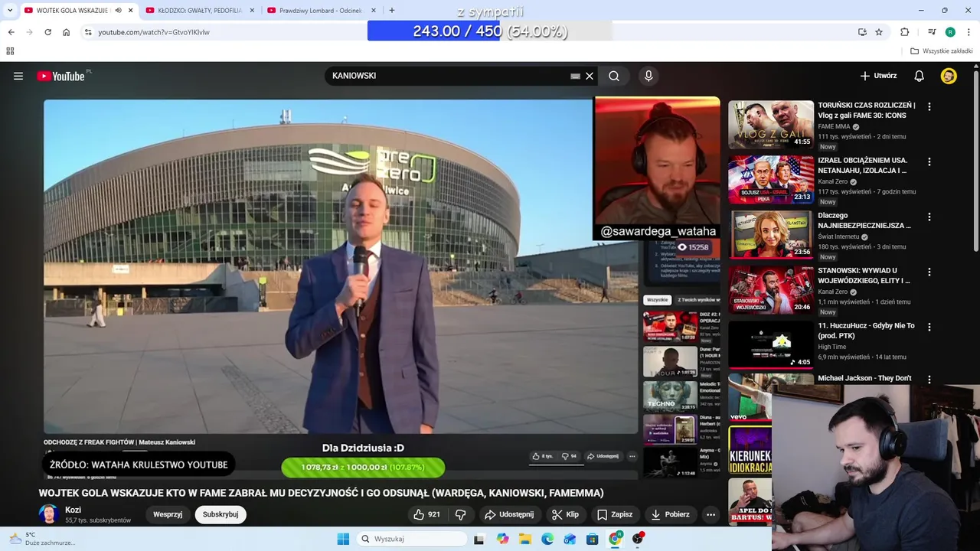Clear the KANIOWSKI search query with X
Screen dimensions: 980x551
click(590, 76)
